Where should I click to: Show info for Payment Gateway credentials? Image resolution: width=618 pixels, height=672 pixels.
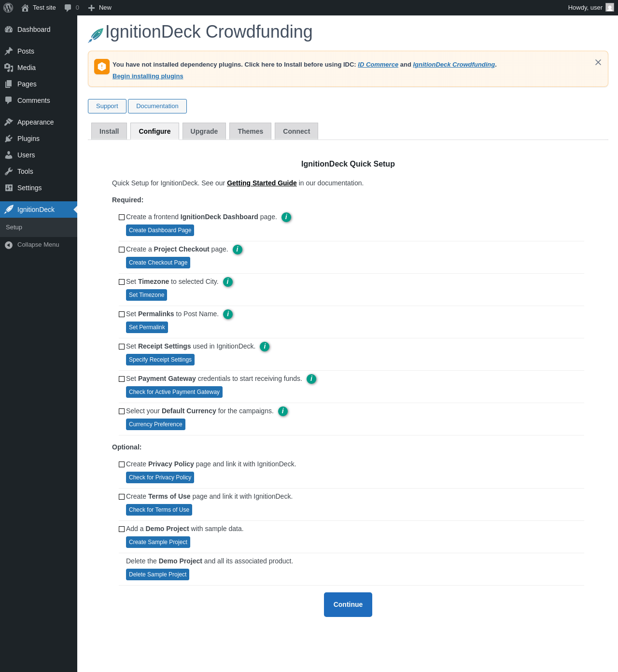click(x=311, y=379)
